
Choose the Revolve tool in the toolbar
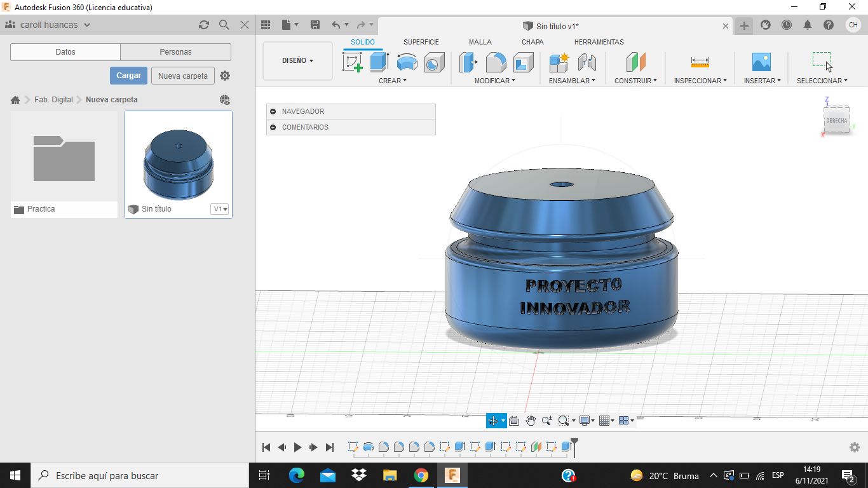pos(407,62)
